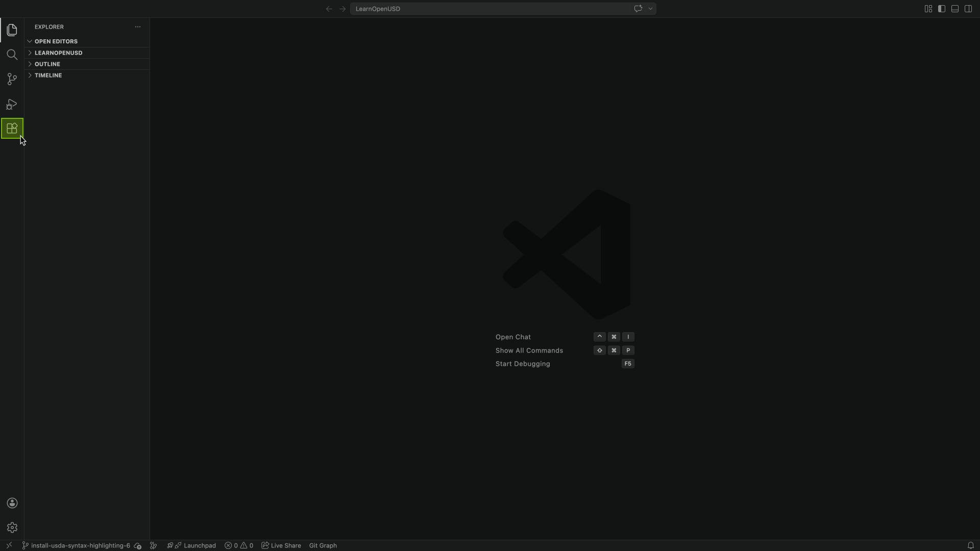Publish branch using cloud upload icon

(x=138, y=545)
